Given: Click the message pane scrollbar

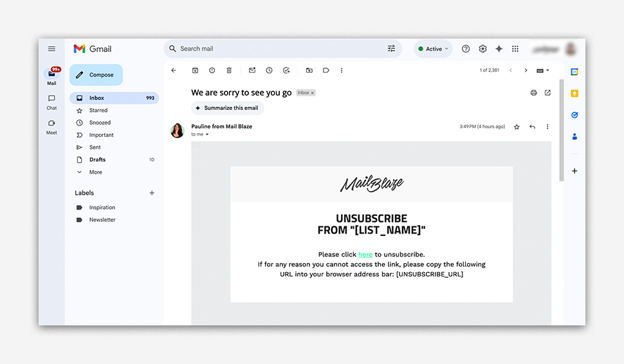Looking at the screenshot, I should 562,131.
